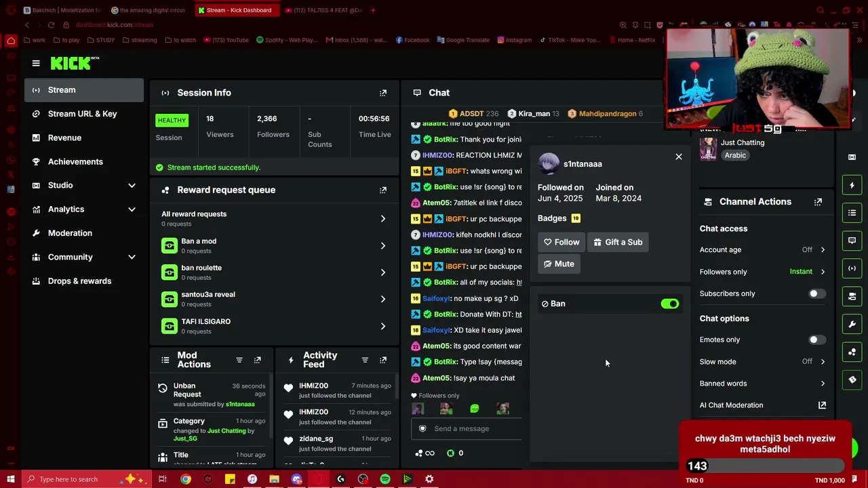
Task: Switch to the amazing digital circus tab
Action: tap(148, 10)
